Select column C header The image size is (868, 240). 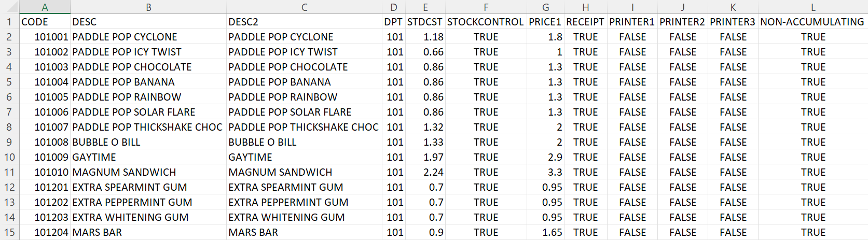click(x=304, y=7)
